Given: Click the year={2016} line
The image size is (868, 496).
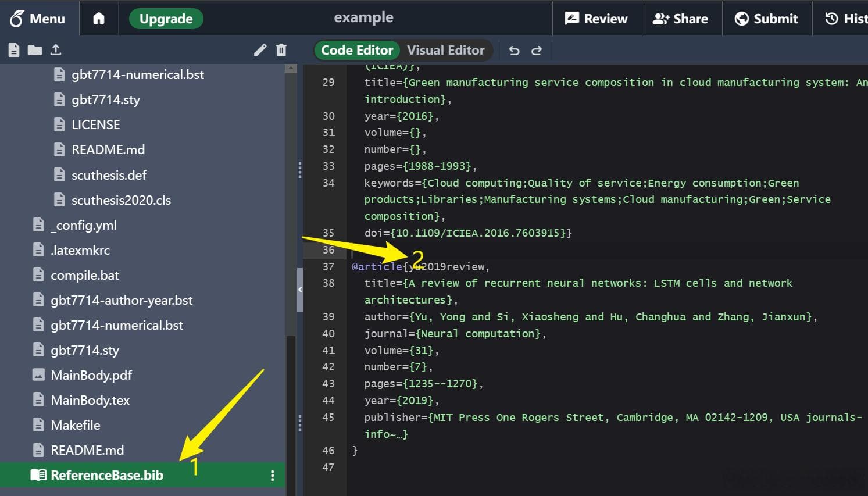Looking at the screenshot, I should (x=402, y=116).
